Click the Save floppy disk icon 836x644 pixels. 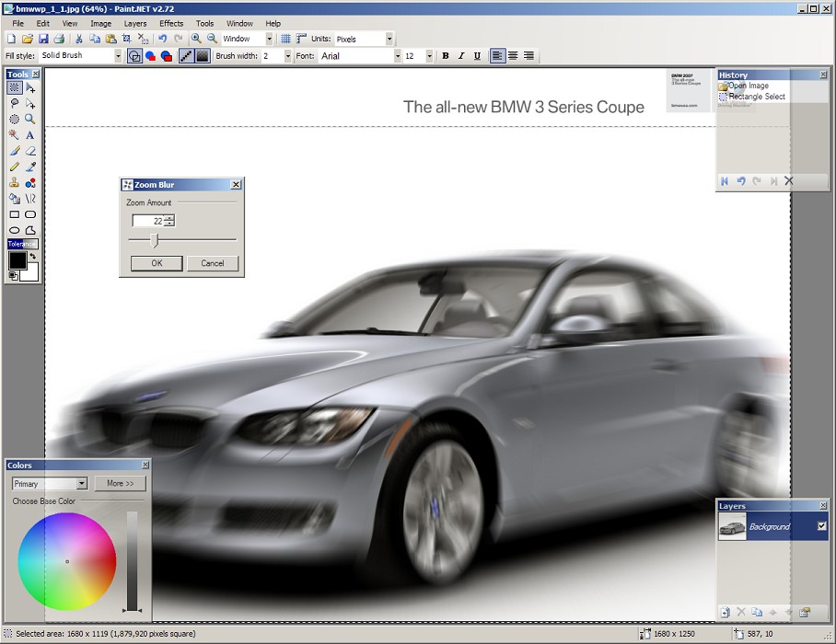[x=43, y=39]
